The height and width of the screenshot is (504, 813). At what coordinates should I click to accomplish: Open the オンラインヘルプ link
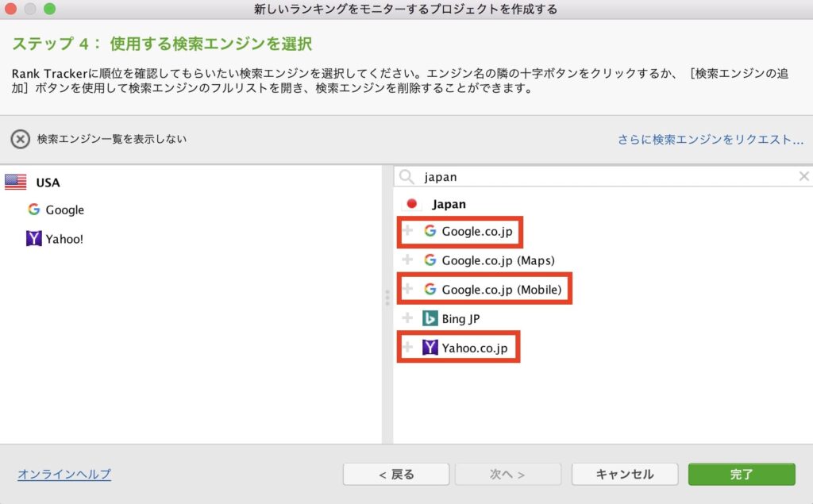64,474
